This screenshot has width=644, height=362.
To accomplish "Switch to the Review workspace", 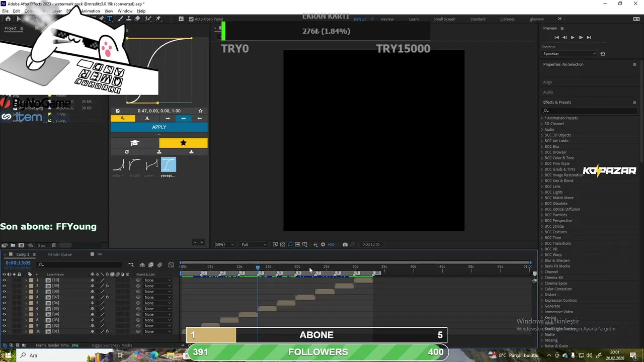I will coord(387,19).
